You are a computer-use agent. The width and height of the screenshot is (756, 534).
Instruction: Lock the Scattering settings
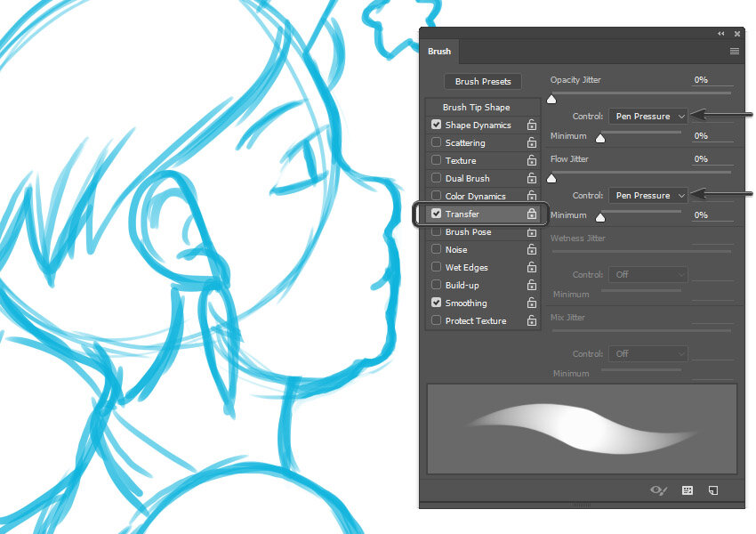point(531,142)
